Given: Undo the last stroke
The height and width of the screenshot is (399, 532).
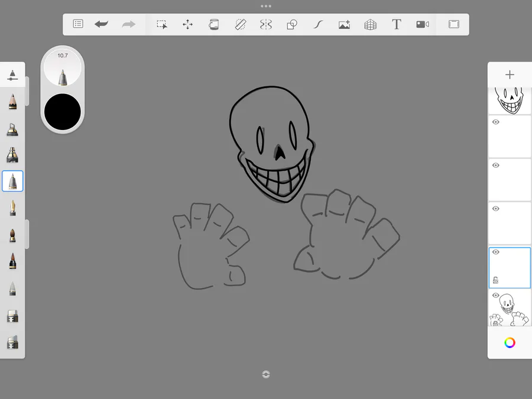Looking at the screenshot, I should pyautogui.click(x=102, y=24).
